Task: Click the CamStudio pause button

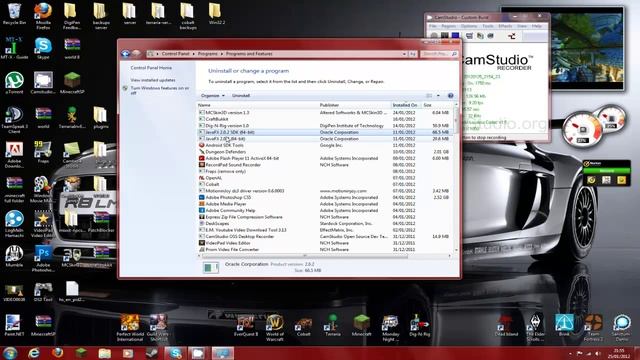Action: click(444, 36)
